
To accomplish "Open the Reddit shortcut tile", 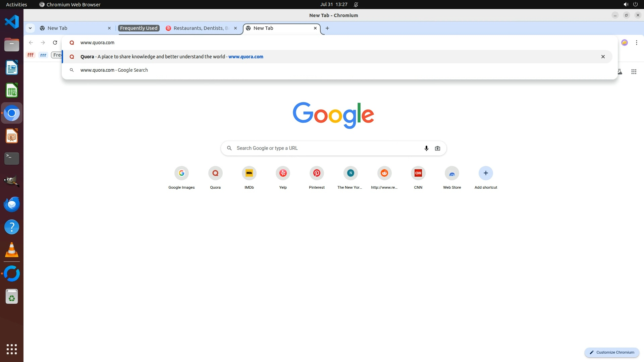I will (x=384, y=173).
